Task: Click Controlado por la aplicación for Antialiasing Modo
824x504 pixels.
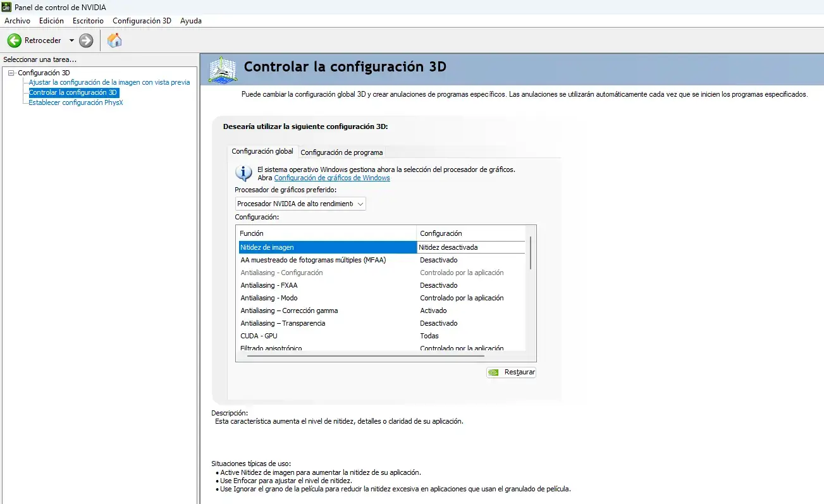Action: [x=462, y=298]
